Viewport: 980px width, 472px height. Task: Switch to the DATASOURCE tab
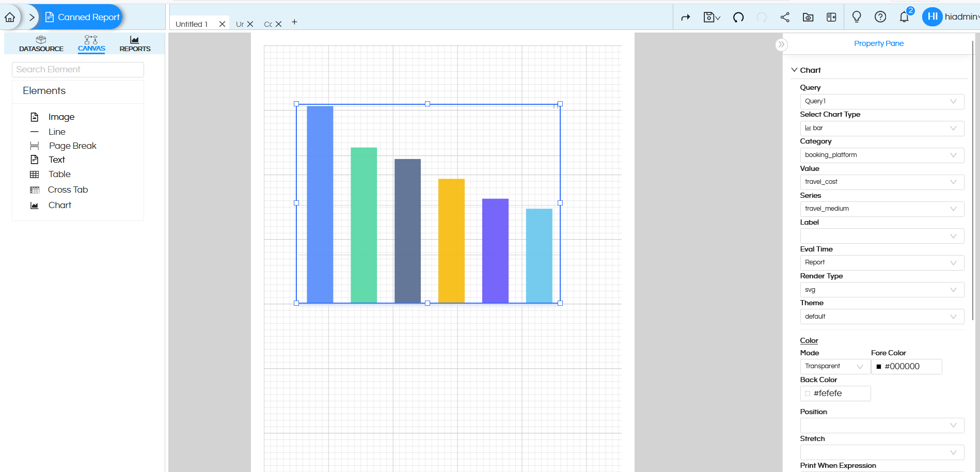(41, 43)
